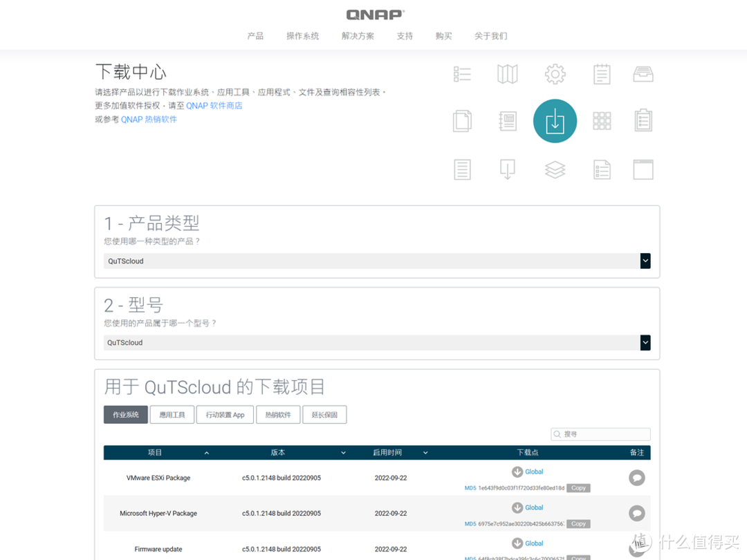The height and width of the screenshot is (560, 747).
Task: Click the MD5 label under VMware ESXi
Action: 470,488
